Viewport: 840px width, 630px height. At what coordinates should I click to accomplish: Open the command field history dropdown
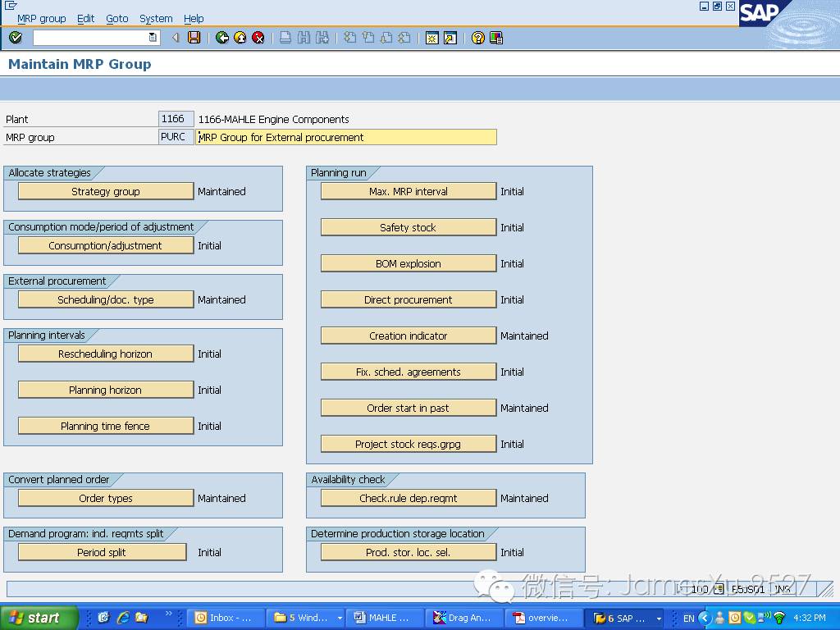coord(153,38)
